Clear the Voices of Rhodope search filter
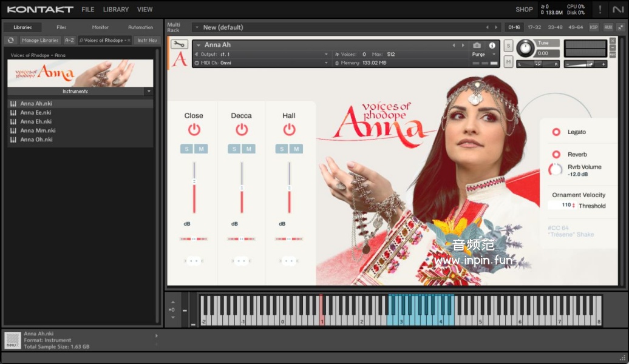This screenshot has height=364, width=629. coord(129,40)
